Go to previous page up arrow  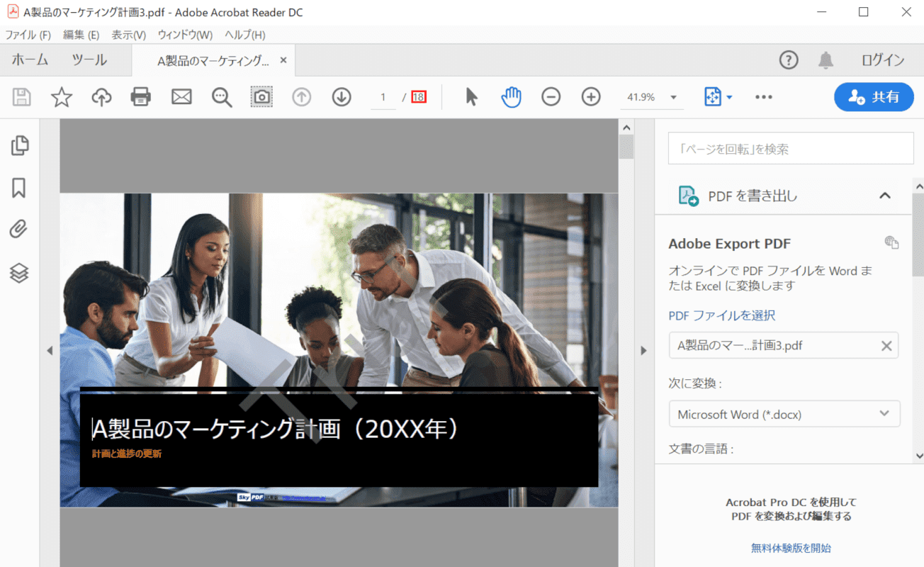[x=302, y=97]
